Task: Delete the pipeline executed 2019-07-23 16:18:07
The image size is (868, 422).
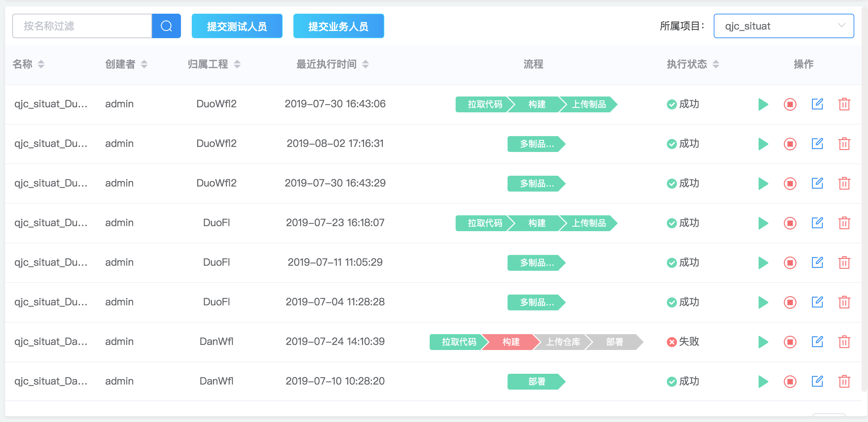Action: tap(844, 223)
